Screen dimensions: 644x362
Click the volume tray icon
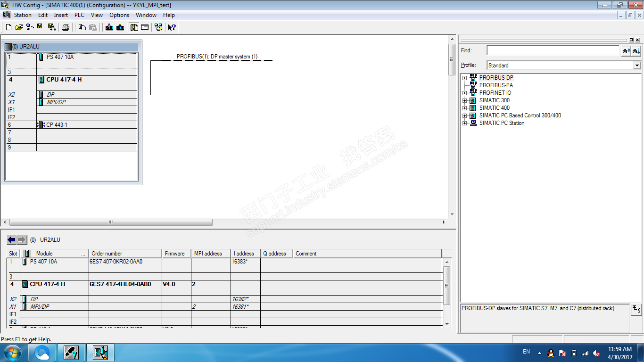[x=596, y=353]
